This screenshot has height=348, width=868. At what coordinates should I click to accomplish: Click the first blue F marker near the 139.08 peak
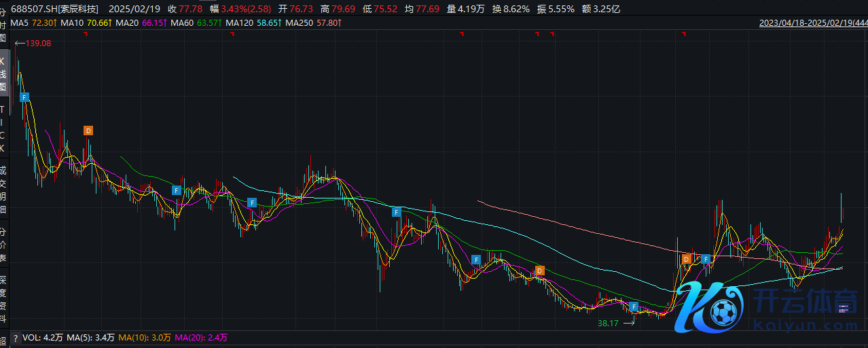click(x=25, y=97)
